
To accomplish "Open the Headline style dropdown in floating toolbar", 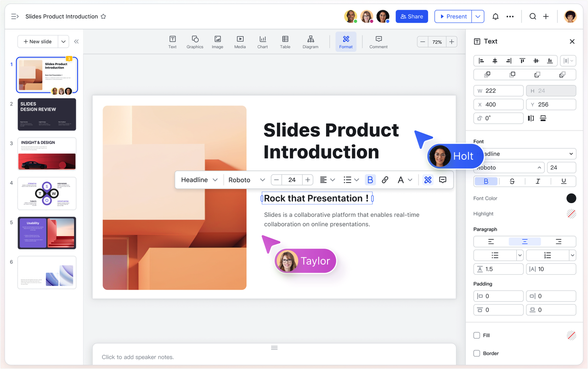I will (x=199, y=180).
